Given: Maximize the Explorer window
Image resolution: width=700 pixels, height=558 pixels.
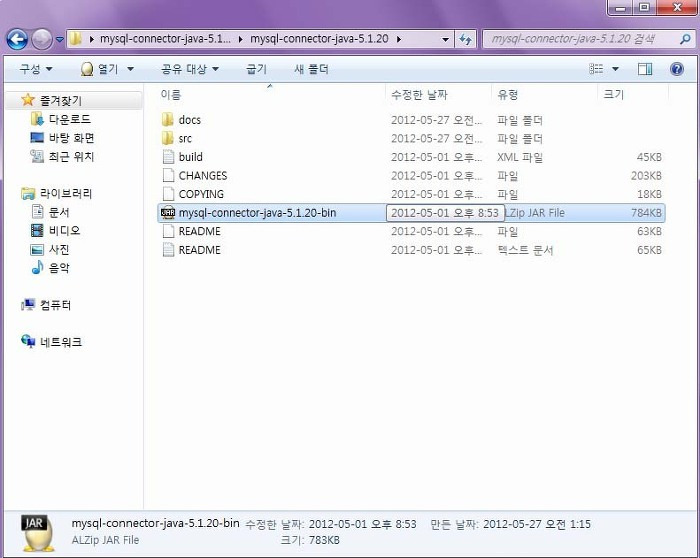Looking at the screenshot, I should coord(644,7).
